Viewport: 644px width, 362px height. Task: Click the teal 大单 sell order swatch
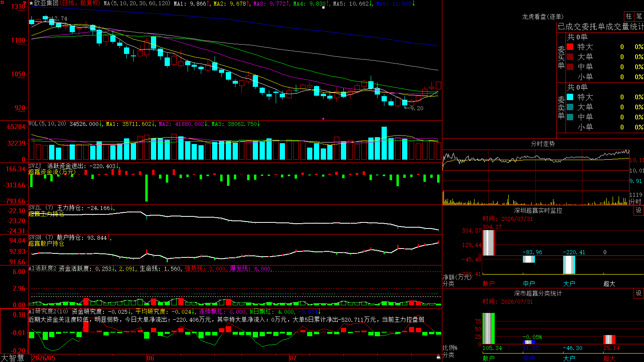(570, 107)
